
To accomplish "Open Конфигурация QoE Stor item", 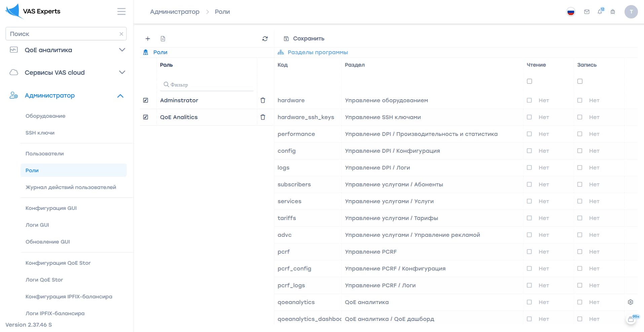I will 58,263.
